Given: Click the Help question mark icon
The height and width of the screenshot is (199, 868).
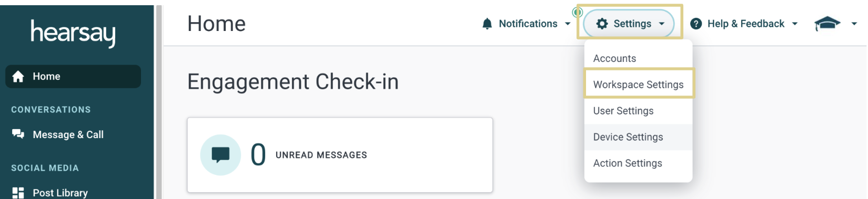Looking at the screenshot, I should [696, 24].
